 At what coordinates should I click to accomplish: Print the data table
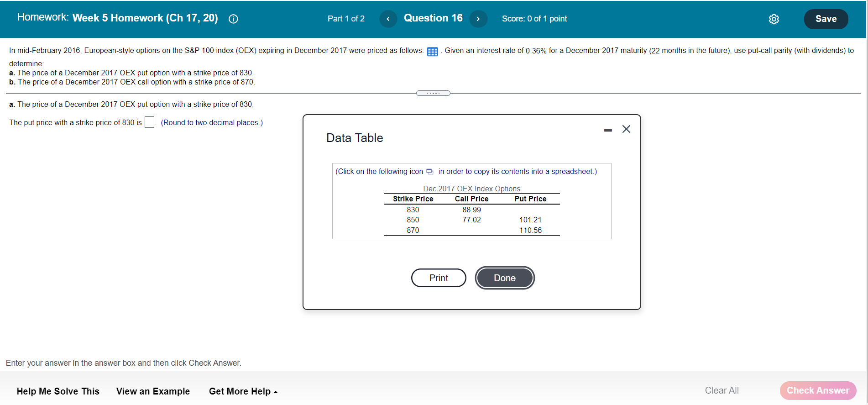(x=439, y=278)
